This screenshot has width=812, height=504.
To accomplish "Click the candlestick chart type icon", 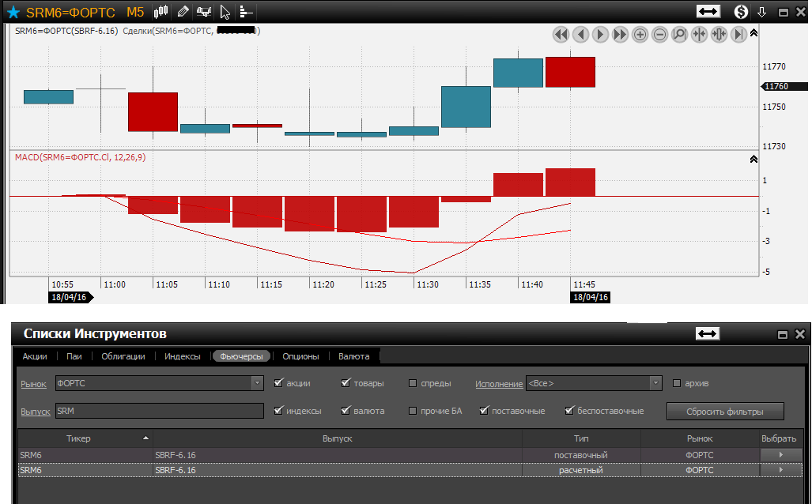I will tap(161, 12).
